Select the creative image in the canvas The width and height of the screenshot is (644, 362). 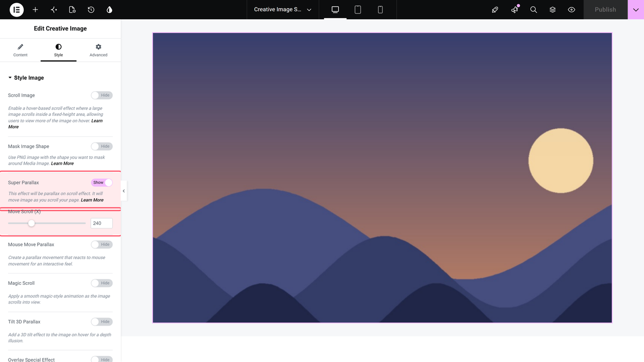(382, 178)
